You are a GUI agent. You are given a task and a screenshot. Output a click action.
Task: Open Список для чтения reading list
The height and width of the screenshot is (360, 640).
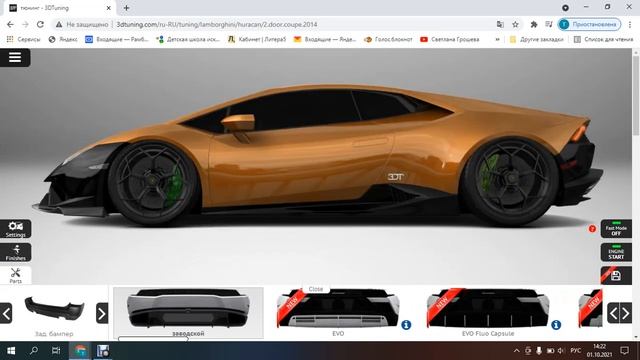coord(603,40)
